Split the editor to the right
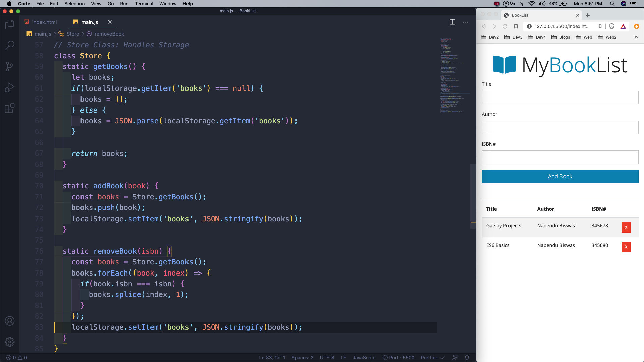644x362 pixels. 452,22
